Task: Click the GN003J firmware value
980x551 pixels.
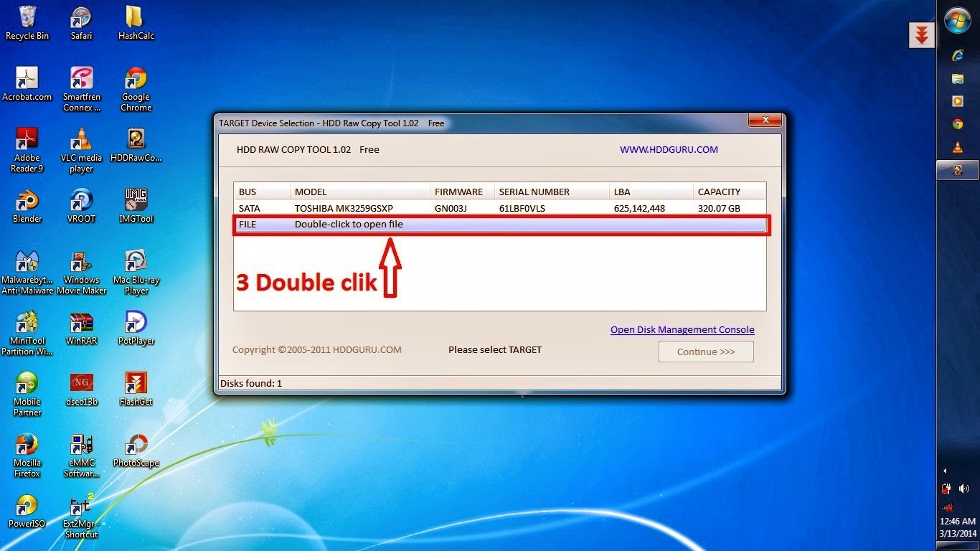Action: [451, 208]
